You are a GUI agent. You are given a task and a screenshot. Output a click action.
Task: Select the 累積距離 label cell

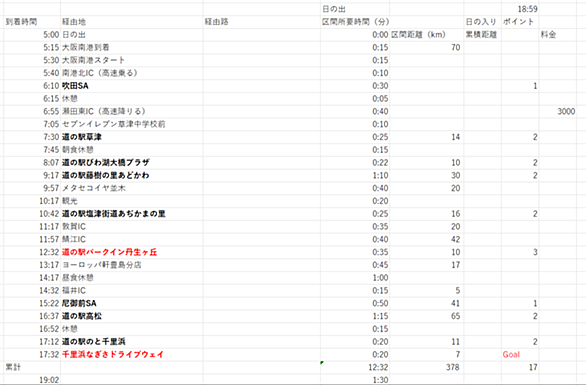point(482,34)
